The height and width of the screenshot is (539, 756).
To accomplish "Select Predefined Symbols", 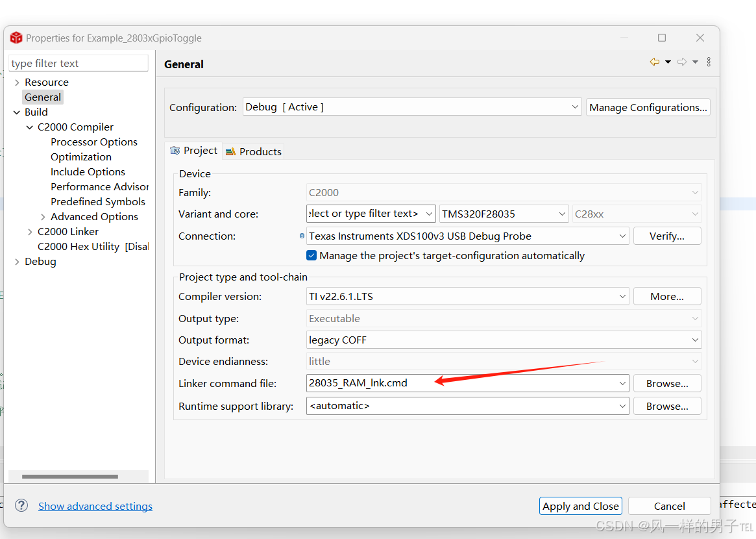I will pyautogui.click(x=98, y=202).
